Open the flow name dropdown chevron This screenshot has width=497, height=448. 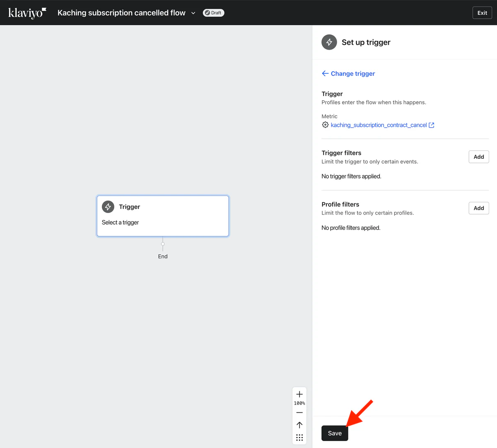(x=193, y=13)
